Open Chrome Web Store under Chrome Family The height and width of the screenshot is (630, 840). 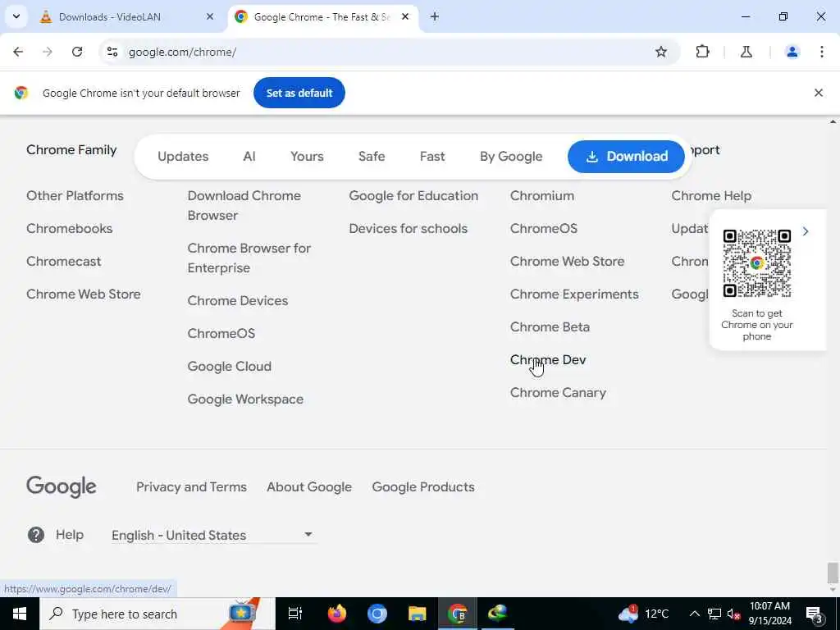(84, 294)
